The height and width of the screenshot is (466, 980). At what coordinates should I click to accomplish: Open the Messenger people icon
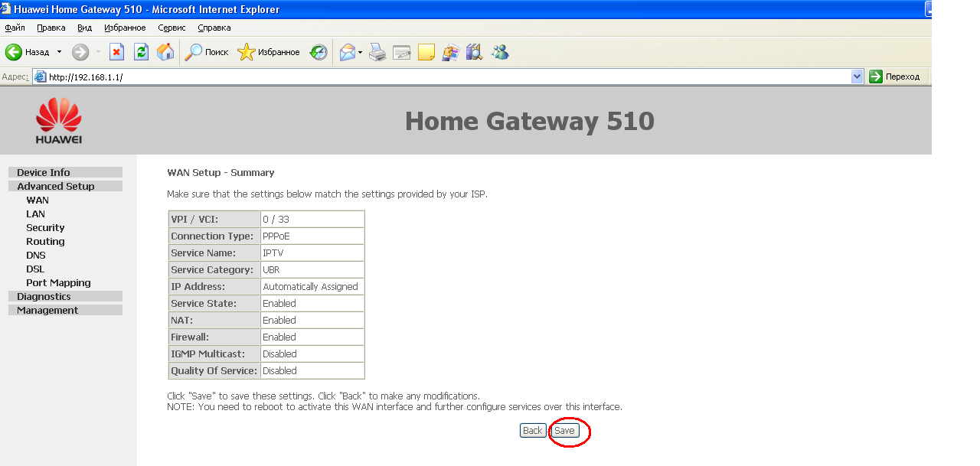[x=501, y=52]
